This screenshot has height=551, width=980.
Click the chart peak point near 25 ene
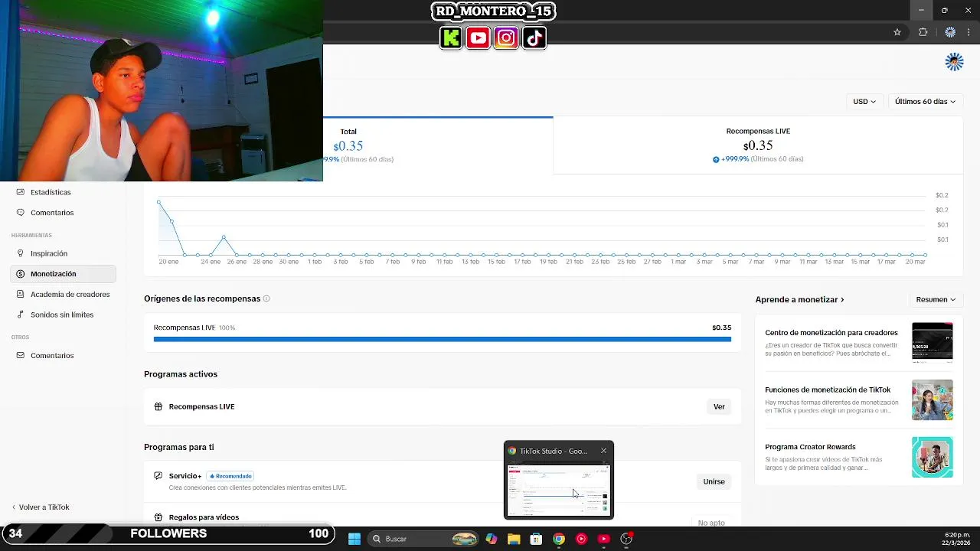click(224, 237)
